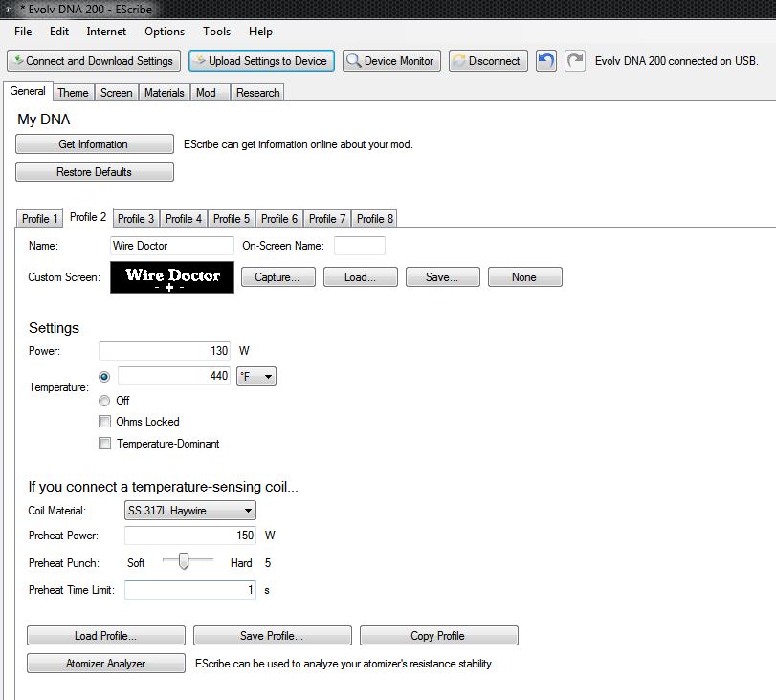Enable the Ohms Locked checkbox

[104, 422]
